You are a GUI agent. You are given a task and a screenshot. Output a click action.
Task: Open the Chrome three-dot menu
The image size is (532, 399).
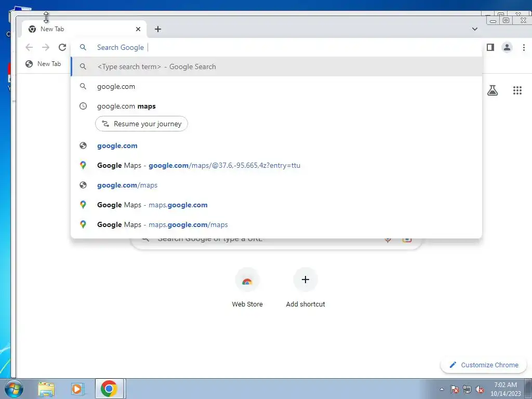coord(524,47)
